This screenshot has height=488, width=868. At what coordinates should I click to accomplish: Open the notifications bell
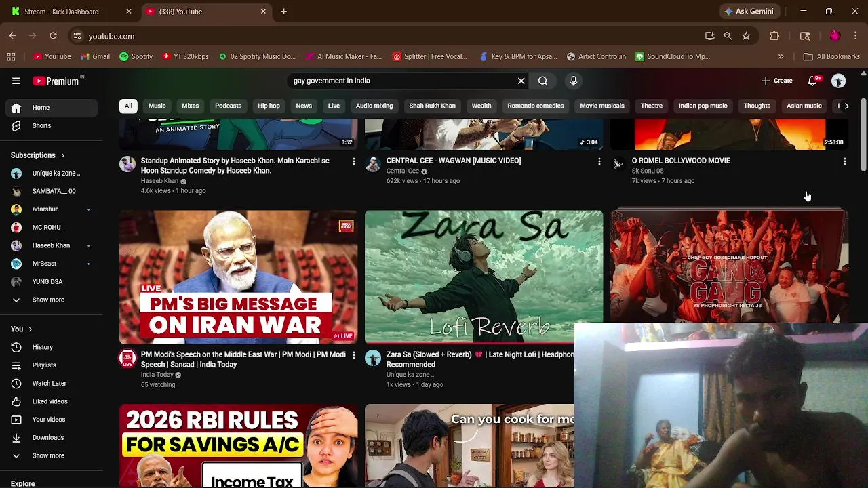(x=813, y=81)
